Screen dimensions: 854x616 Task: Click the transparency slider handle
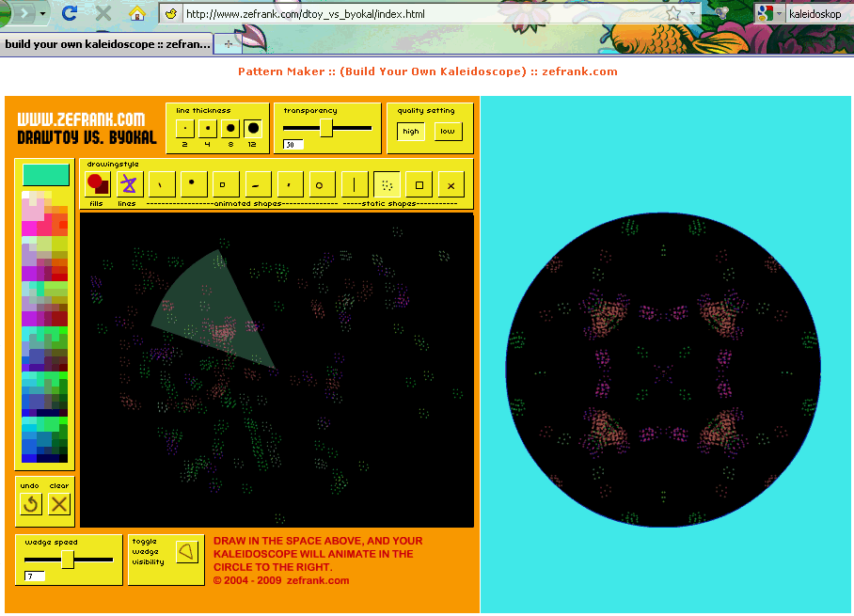pyautogui.click(x=325, y=128)
